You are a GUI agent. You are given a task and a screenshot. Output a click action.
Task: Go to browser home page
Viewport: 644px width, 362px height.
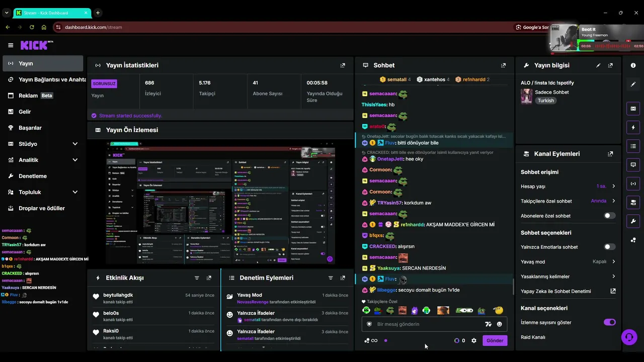[x=44, y=27]
